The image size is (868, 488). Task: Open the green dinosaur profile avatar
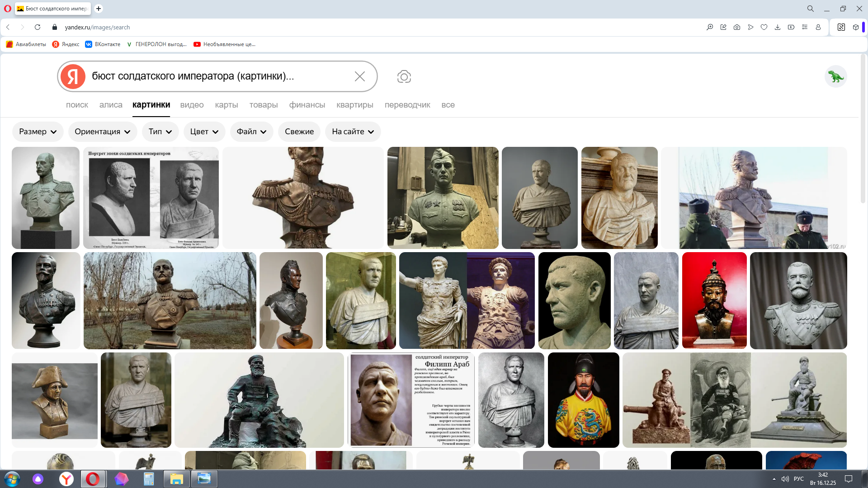coord(835,76)
